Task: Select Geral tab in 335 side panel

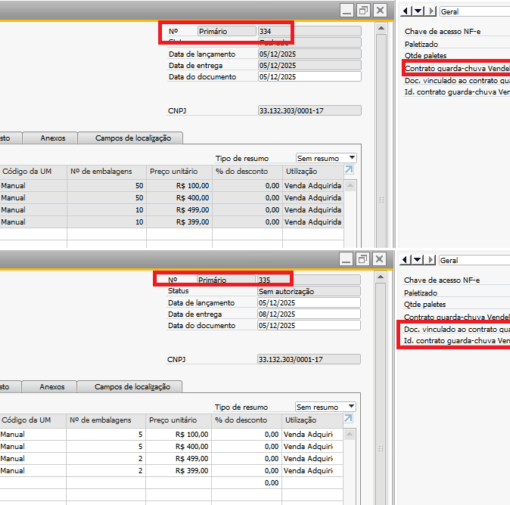Action: point(474,260)
